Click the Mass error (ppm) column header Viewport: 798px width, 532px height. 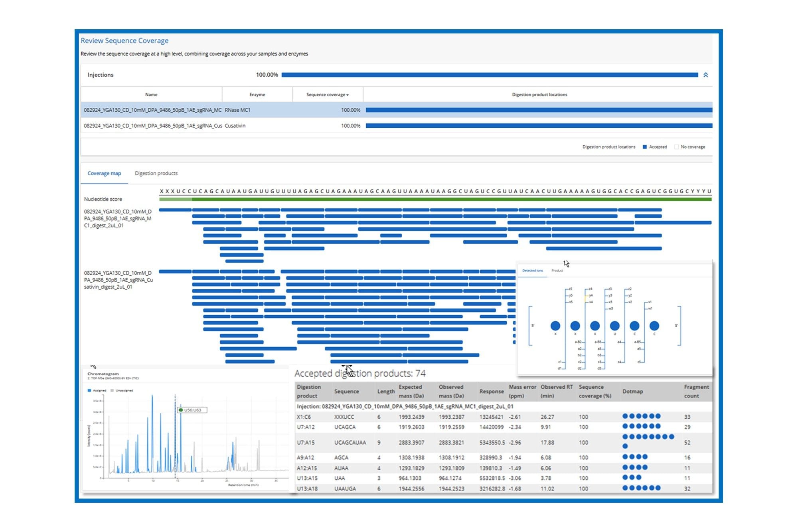(522, 392)
